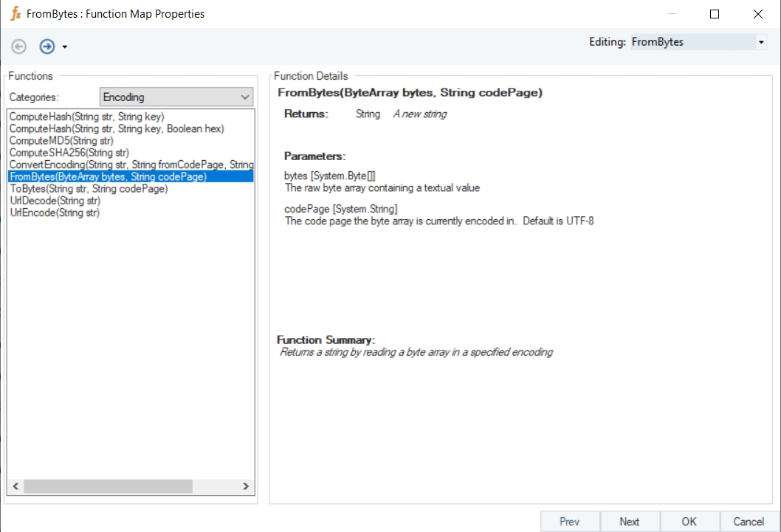This screenshot has width=781, height=532.
Task: Pick ComputeSHA256(String str) function
Action: coord(69,153)
